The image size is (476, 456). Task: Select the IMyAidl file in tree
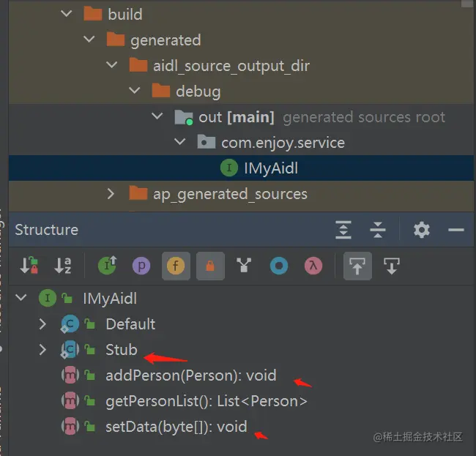pos(270,168)
